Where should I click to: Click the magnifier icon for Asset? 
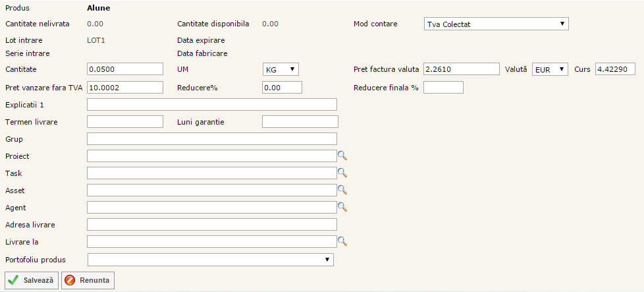342,190
